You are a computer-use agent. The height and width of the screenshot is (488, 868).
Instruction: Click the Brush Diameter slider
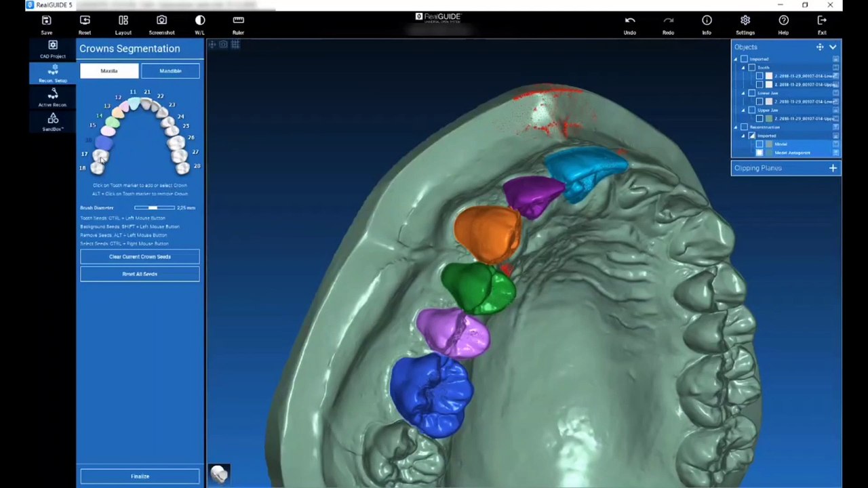155,207
